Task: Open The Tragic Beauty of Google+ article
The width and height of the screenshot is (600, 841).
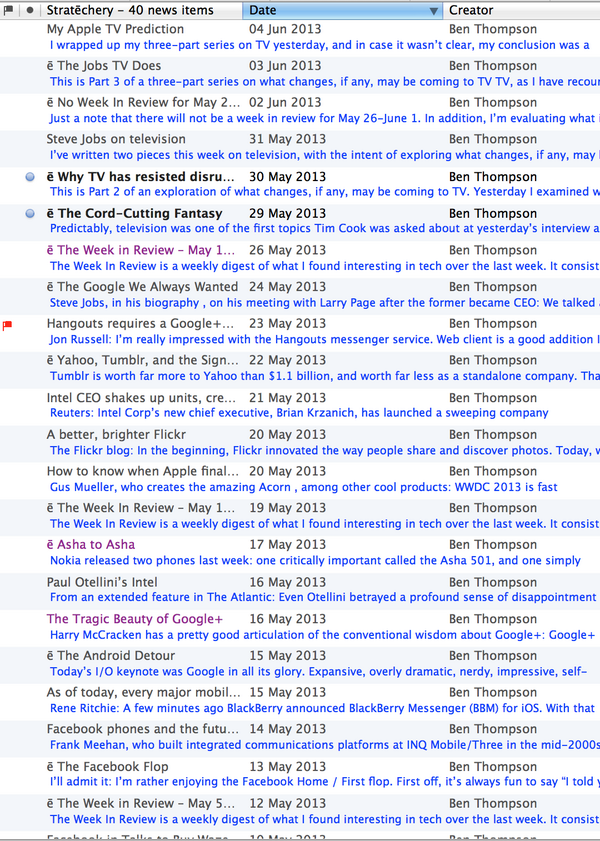Action: coord(135,619)
